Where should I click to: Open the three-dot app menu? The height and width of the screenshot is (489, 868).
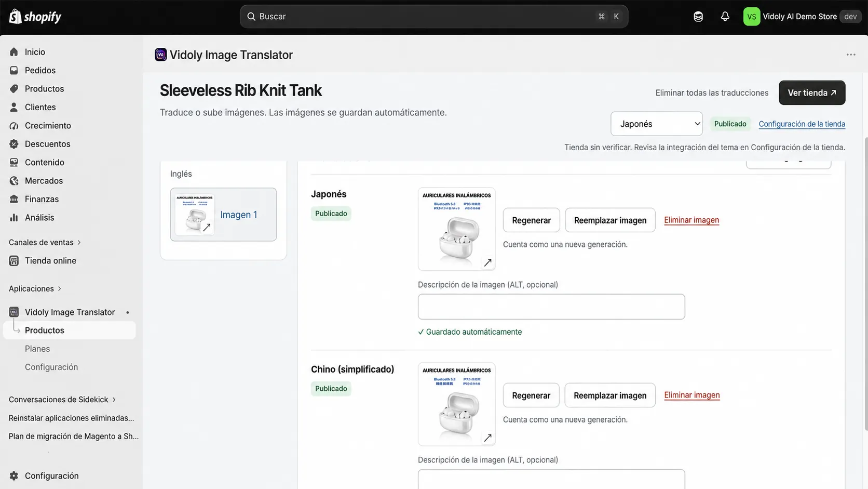pos(851,55)
